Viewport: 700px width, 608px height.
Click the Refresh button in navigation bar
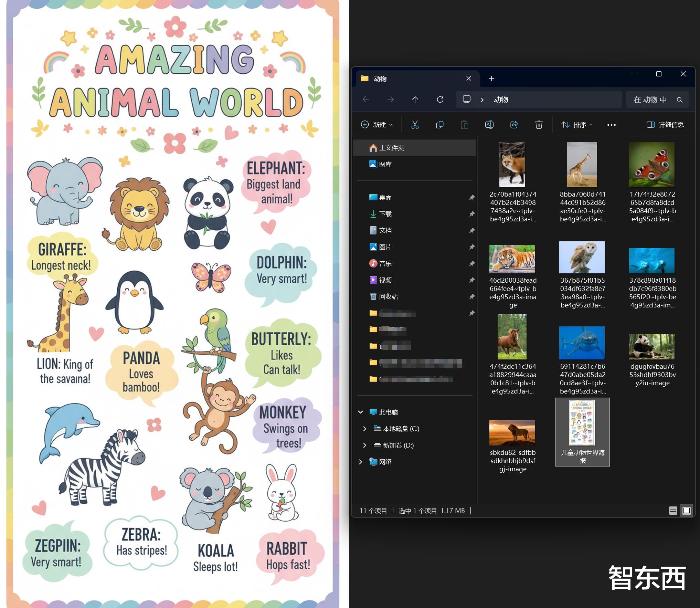click(x=440, y=99)
